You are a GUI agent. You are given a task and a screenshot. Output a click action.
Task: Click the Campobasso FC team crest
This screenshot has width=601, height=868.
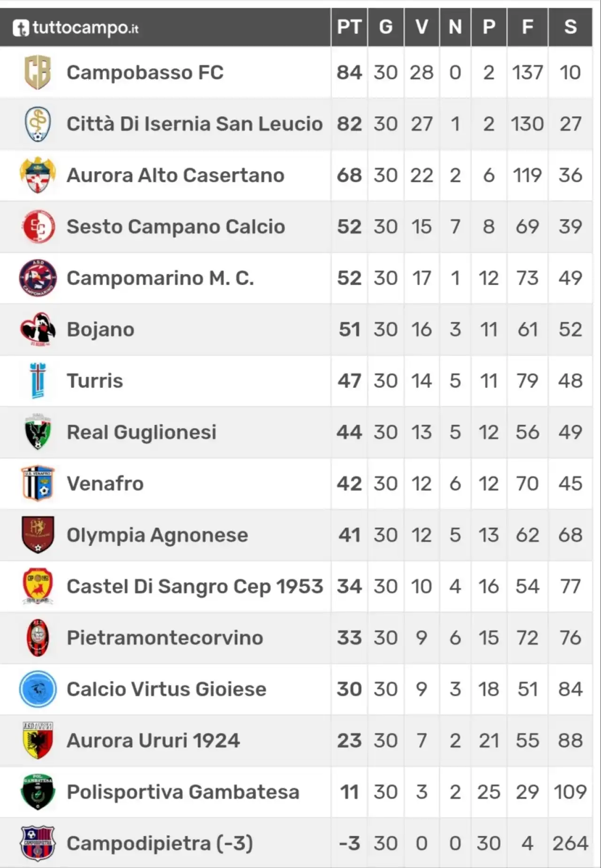click(38, 72)
